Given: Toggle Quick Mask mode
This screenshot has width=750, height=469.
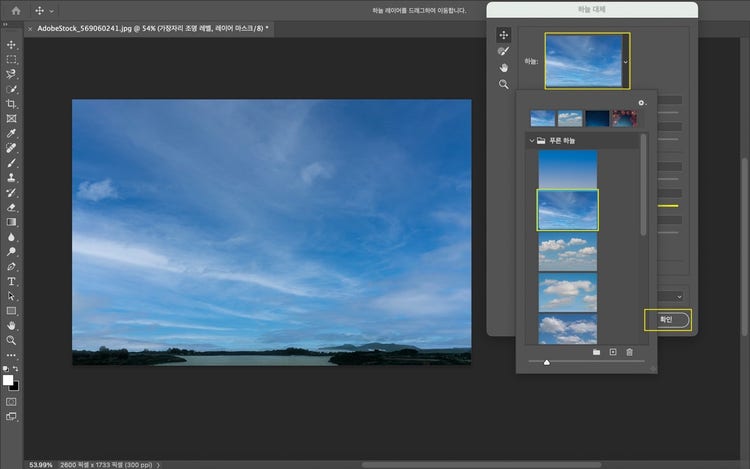Looking at the screenshot, I should [x=11, y=401].
